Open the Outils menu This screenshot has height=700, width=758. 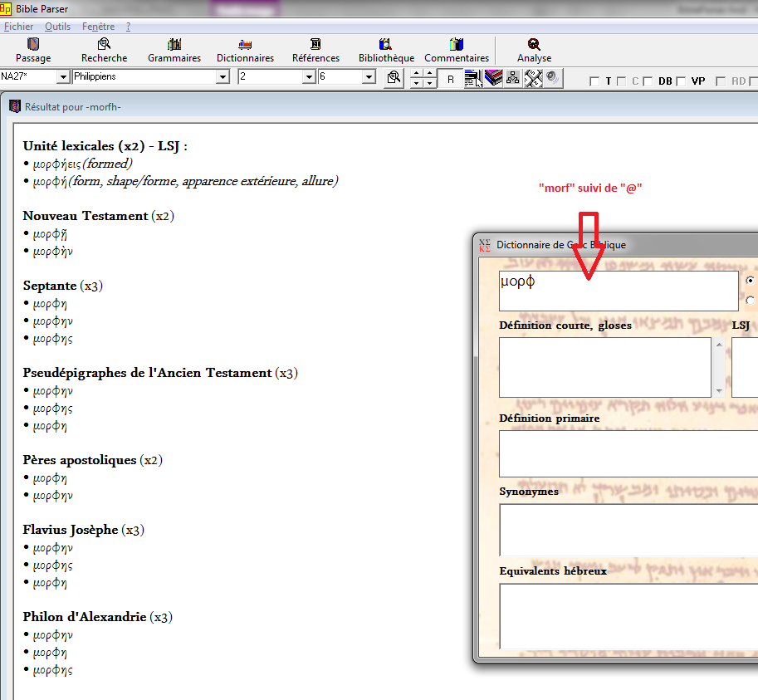pos(57,27)
